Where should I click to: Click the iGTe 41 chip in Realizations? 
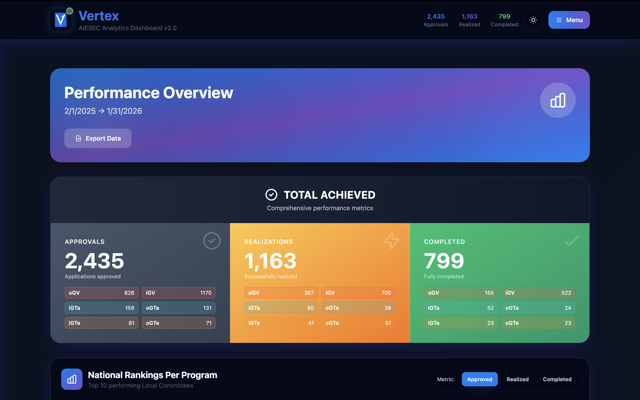tap(281, 323)
